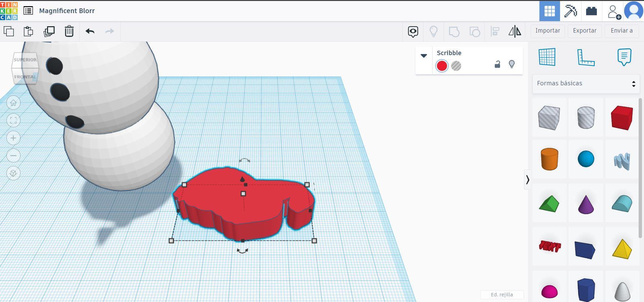This screenshot has width=644, height=302.
Task: Select the red solid color swatch
Action: click(442, 66)
